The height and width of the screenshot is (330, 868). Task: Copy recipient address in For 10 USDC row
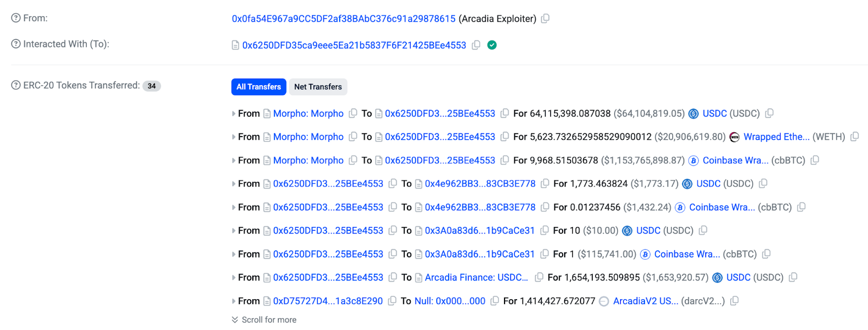[x=545, y=230]
